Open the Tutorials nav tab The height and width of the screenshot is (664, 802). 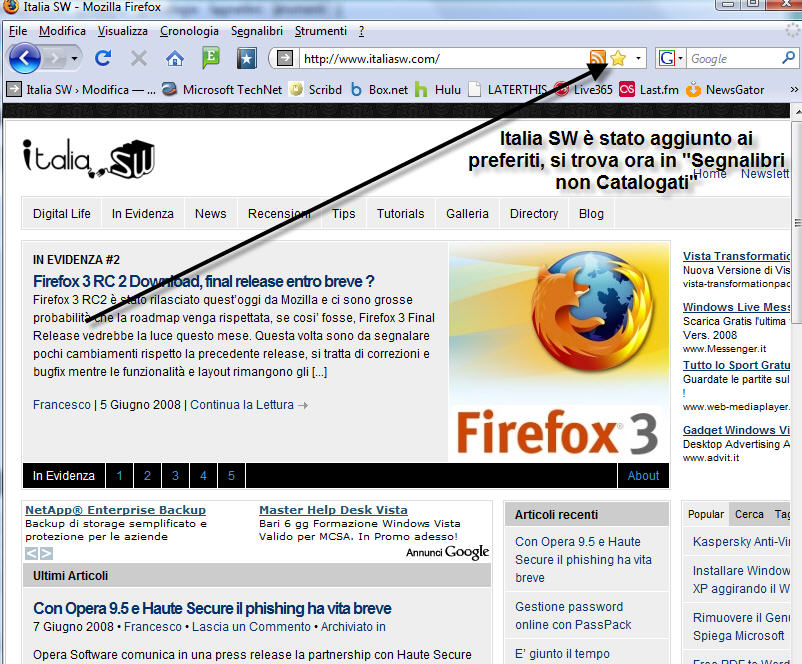[400, 214]
